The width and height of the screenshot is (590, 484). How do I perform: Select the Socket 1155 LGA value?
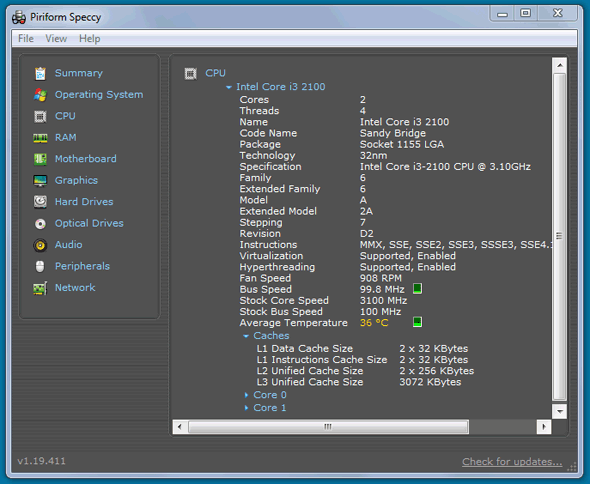(402, 145)
